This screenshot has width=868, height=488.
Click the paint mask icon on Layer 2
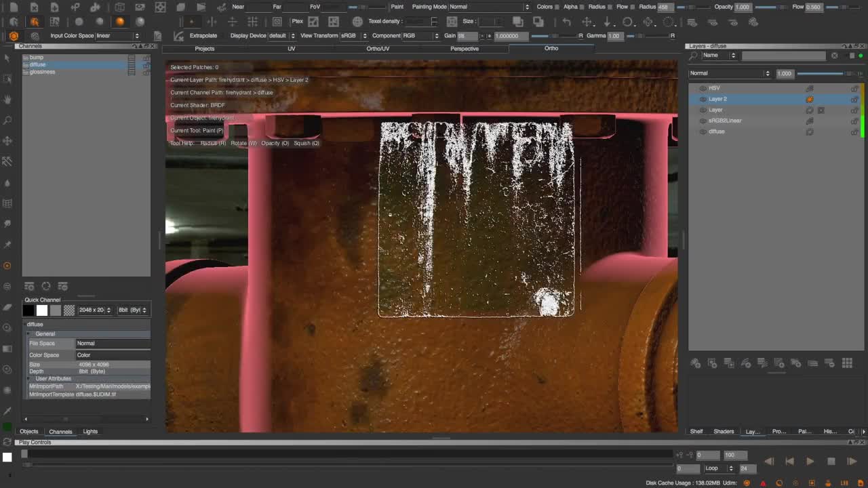click(809, 99)
